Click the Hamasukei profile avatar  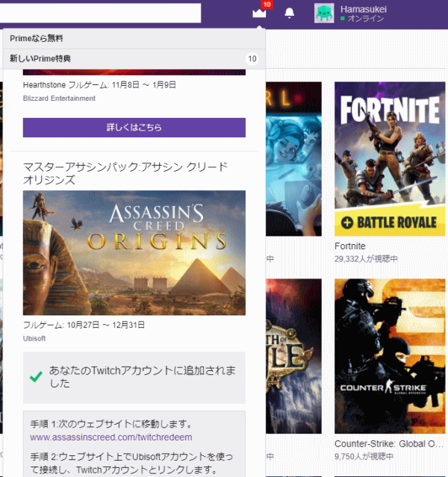324,13
